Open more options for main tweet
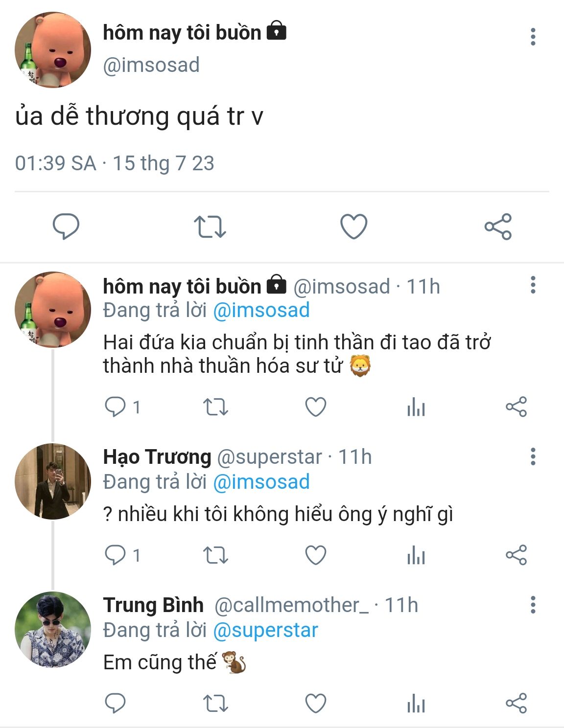 [533, 37]
